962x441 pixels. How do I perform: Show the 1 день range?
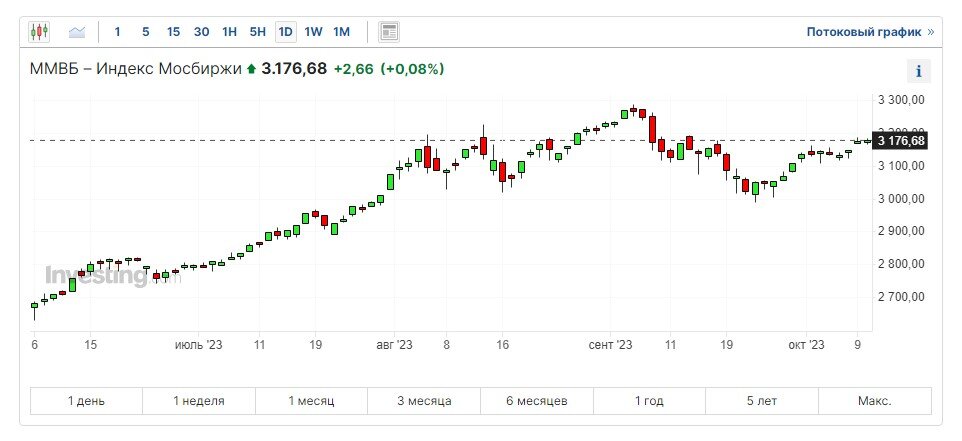pos(87,401)
